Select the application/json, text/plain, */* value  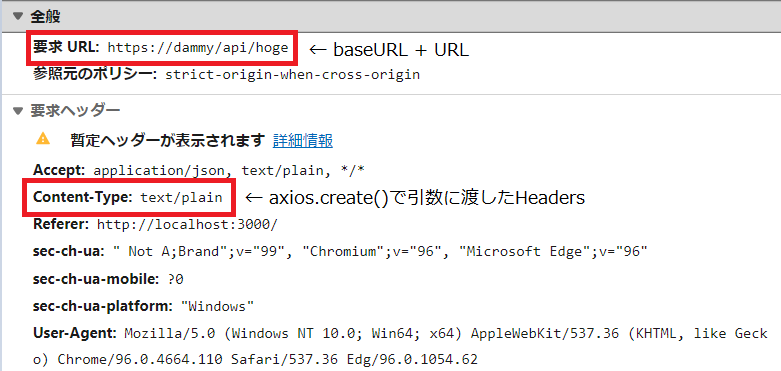click(x=229, y=170)
